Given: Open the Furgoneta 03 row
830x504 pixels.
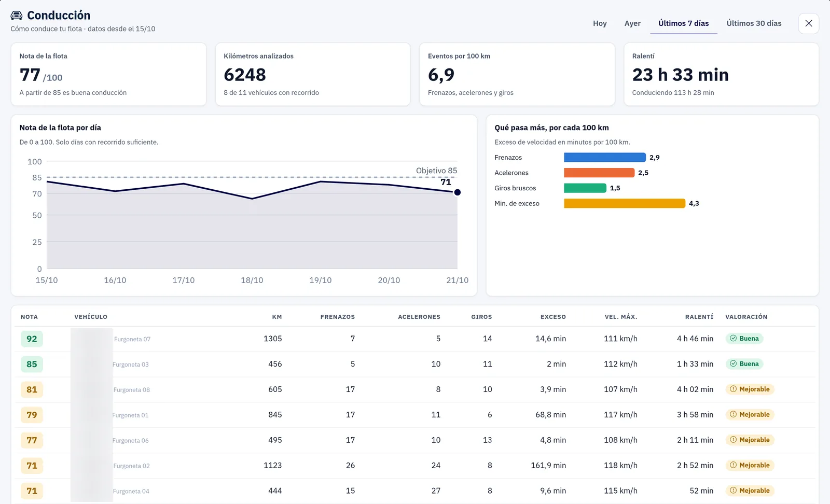Looking at the screenshot, I should 415,364.
